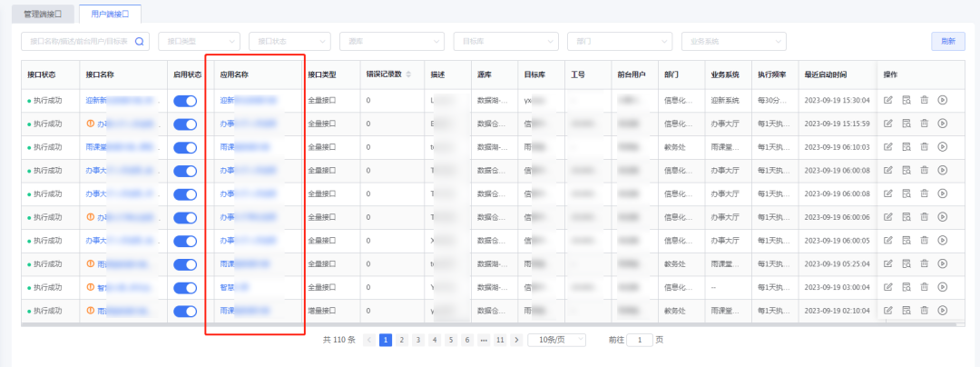Click edit icon for 2023-09-19 06:10:03 row
This screenshot has width=980, height=367.
click(888, 146)
